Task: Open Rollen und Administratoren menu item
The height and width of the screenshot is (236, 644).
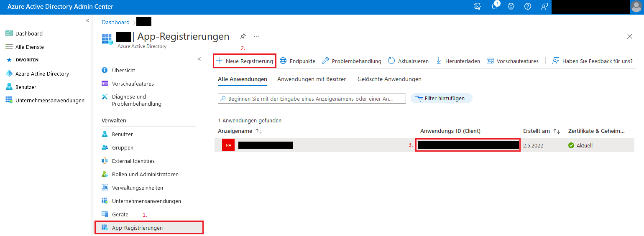Action: (x=145, y=174)
